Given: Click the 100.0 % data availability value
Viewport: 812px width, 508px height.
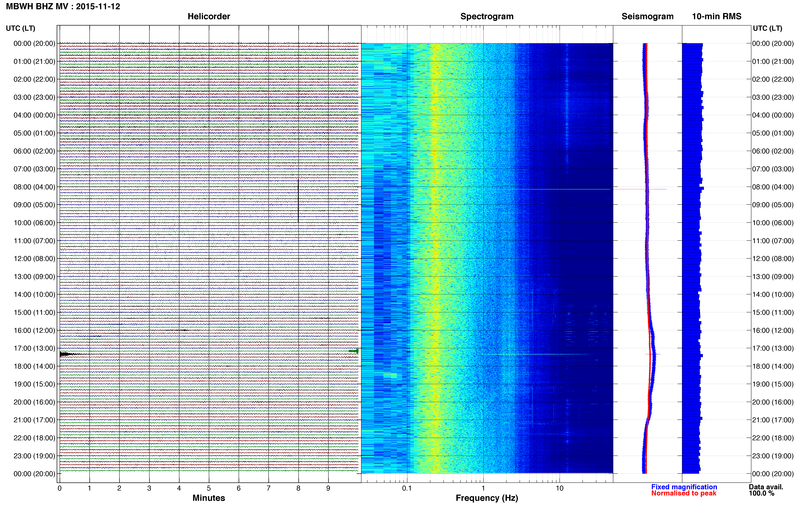Looking at the screenshot, I should [762, 493].
